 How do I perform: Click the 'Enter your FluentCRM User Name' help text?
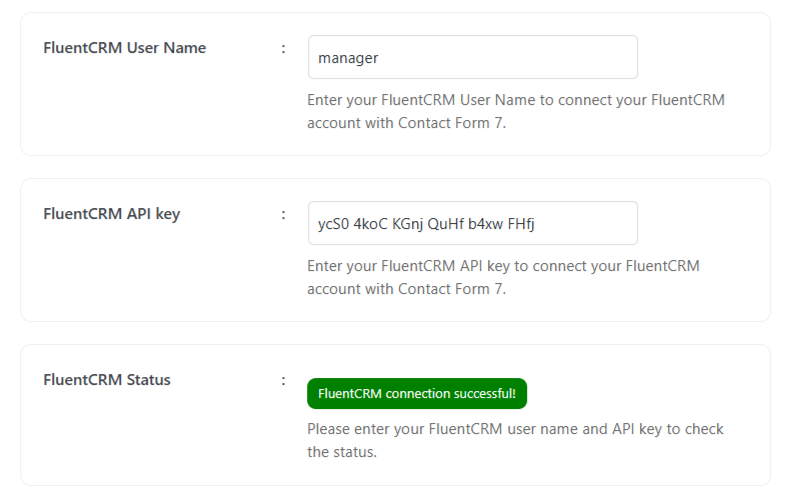click(516, 111)
